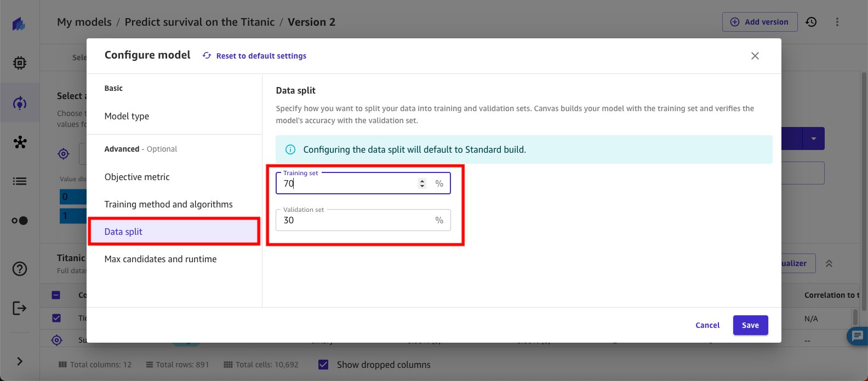Click the target icon in the bottom table row
Viewport: 868px width, 381px height.
pyautogui.click(x=56, y=340)
